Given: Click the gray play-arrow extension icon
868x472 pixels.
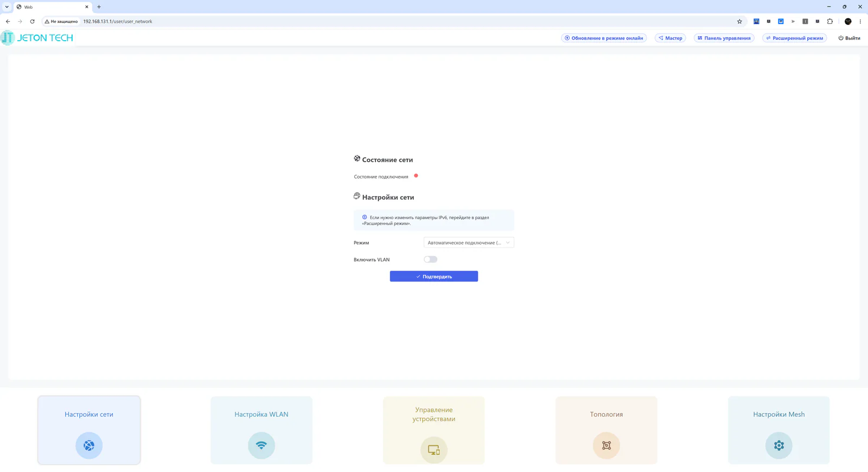Looking at the screenshot, I should click(793, 22).
